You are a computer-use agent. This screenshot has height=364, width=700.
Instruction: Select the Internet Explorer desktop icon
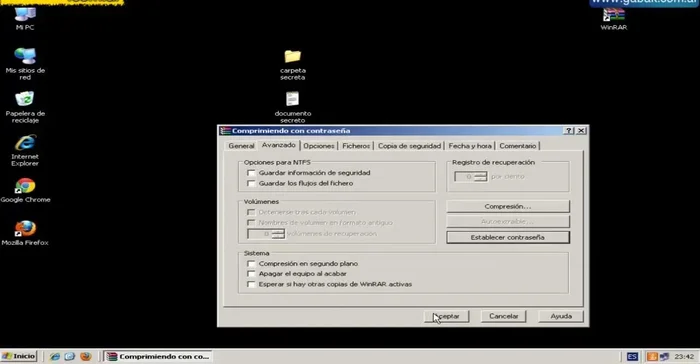tap(25, 151)
